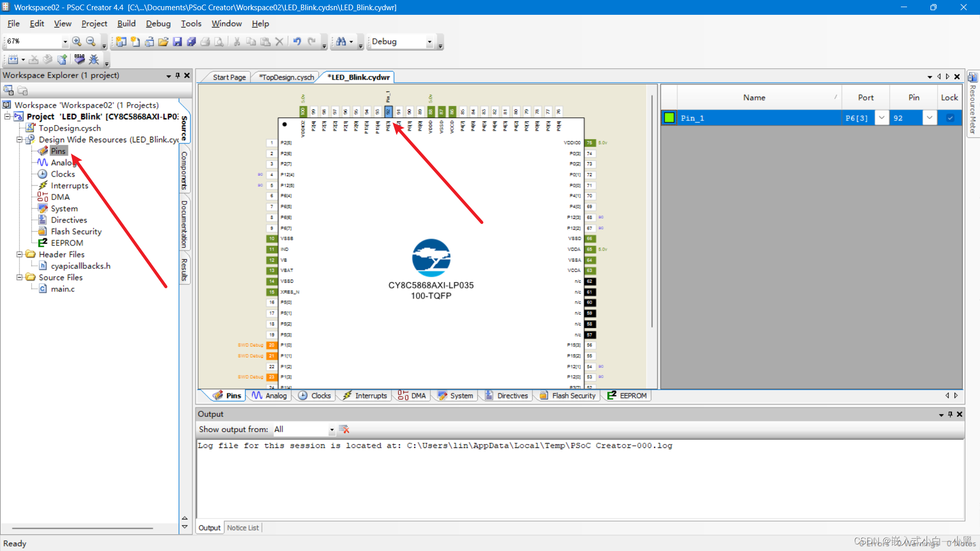Click the New Project toolbar icon
980x551 pixels.
(121, 42)
